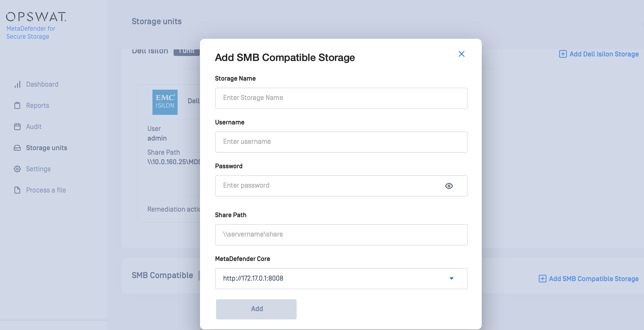Click the MetaDefender Core label
Viewport: 644px width, 330px height.
pyautogui.click(x=242, y=259)
